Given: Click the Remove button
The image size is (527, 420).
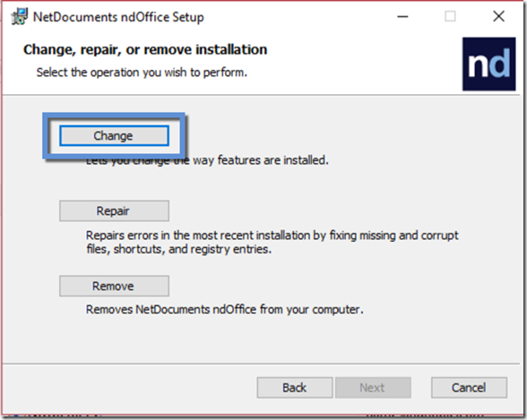Looking at the screenshot, I should click(114, 286).
